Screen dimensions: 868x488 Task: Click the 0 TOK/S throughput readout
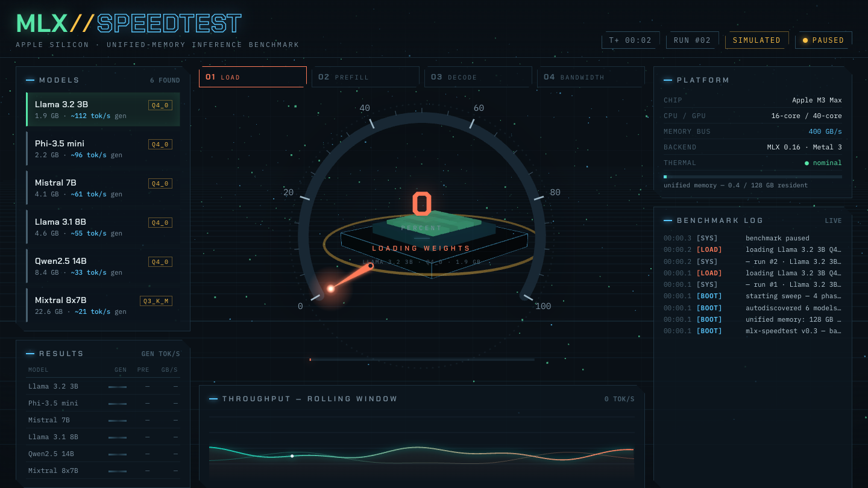click(x=620, y=399)
